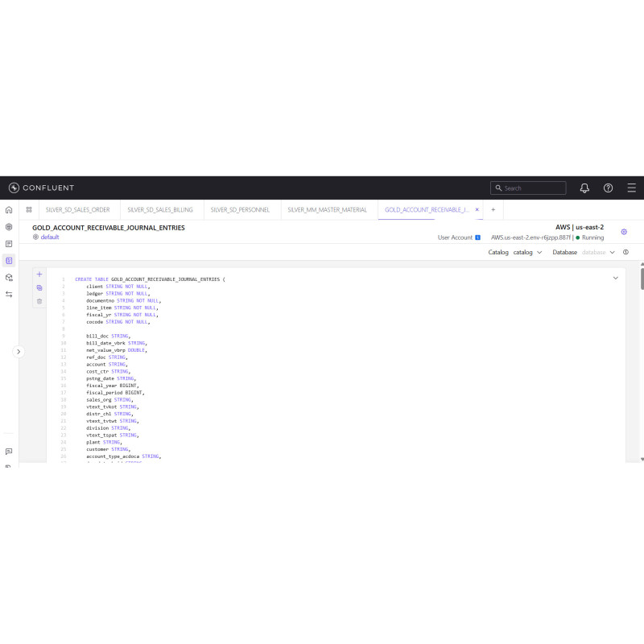Open the feedback chat icon at bottom left
Viewport: 644px width, 644px height.
click(9, 451)
